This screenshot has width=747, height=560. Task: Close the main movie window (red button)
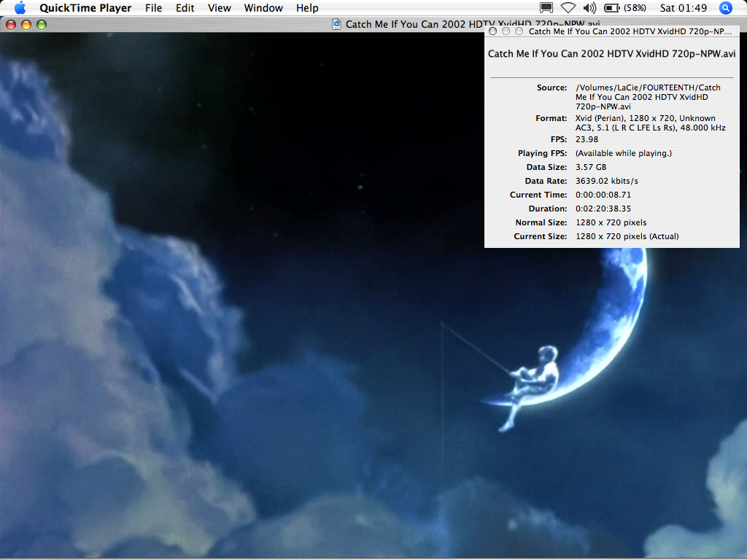(x=11, y=25)
